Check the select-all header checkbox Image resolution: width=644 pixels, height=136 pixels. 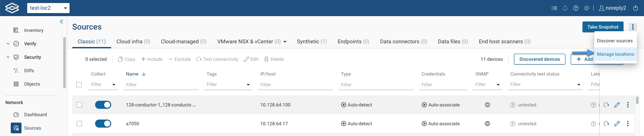click(x=79, y=85)
